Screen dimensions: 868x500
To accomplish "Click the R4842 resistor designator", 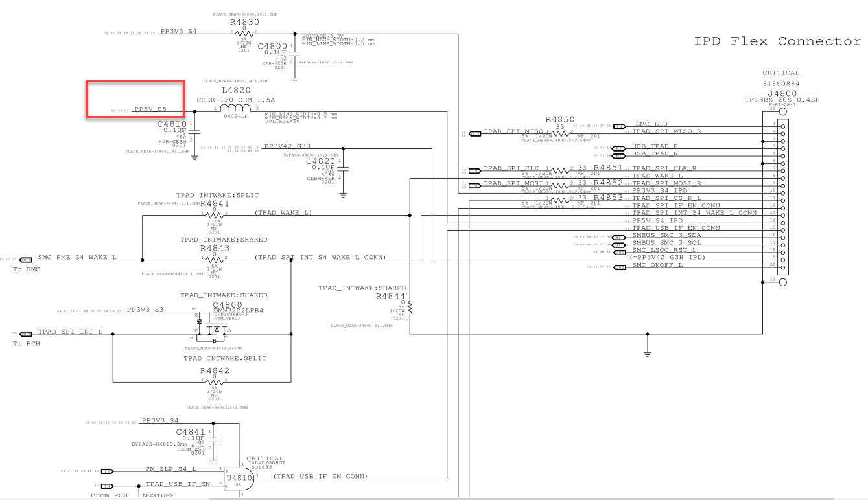I will pos(215,371).
